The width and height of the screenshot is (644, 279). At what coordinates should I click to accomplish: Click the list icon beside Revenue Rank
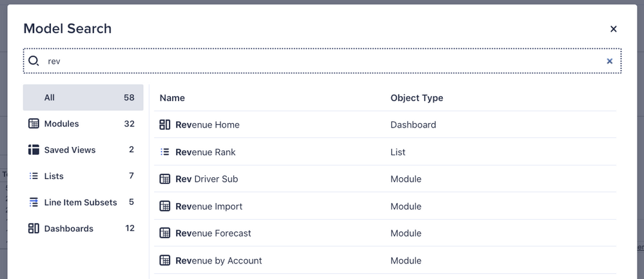click(165, 152)
